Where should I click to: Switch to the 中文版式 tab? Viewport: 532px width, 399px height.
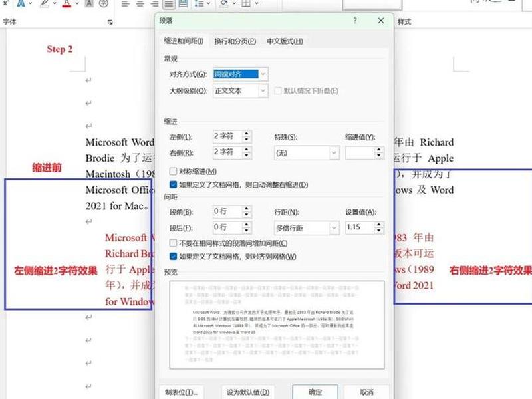pos(285,41)
